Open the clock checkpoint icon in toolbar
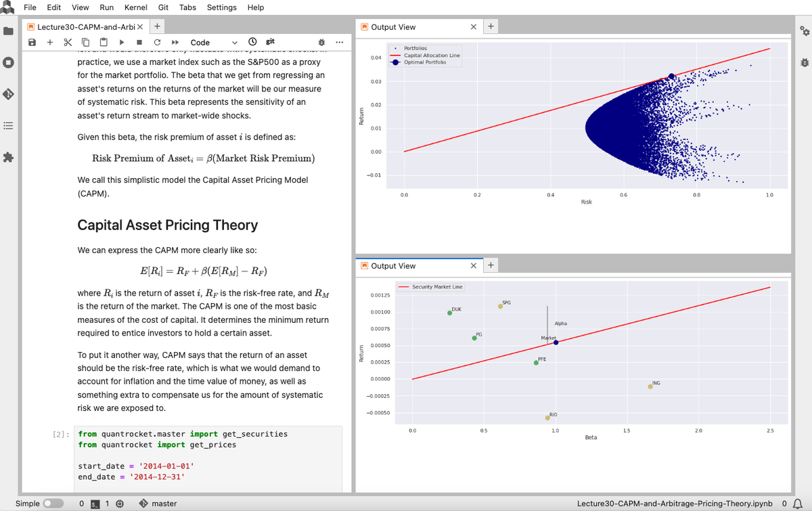Screen dimensions: 812x511 click(252, 42)
